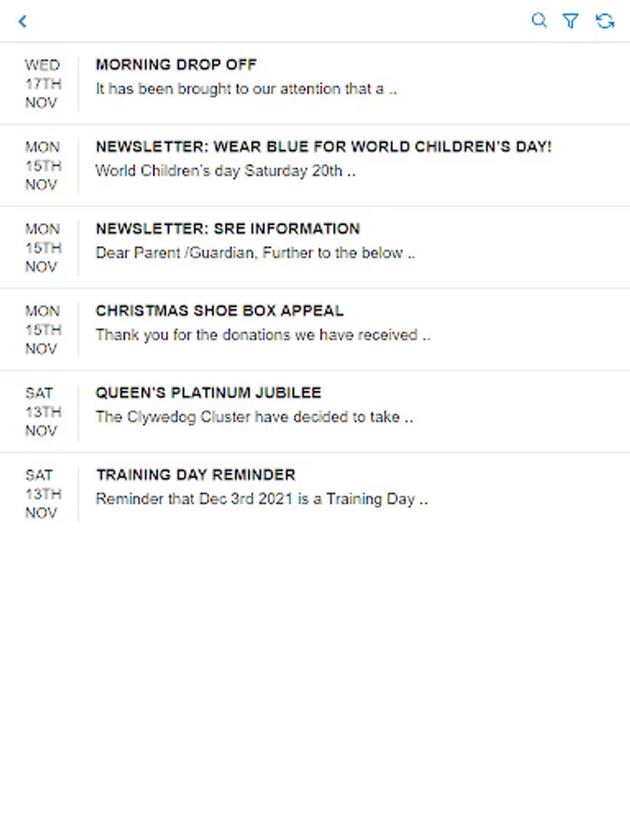
Task: Click preview 'The Clywedog Cluster have decided'
Action: pyautogui.click(x=254, y=417)
